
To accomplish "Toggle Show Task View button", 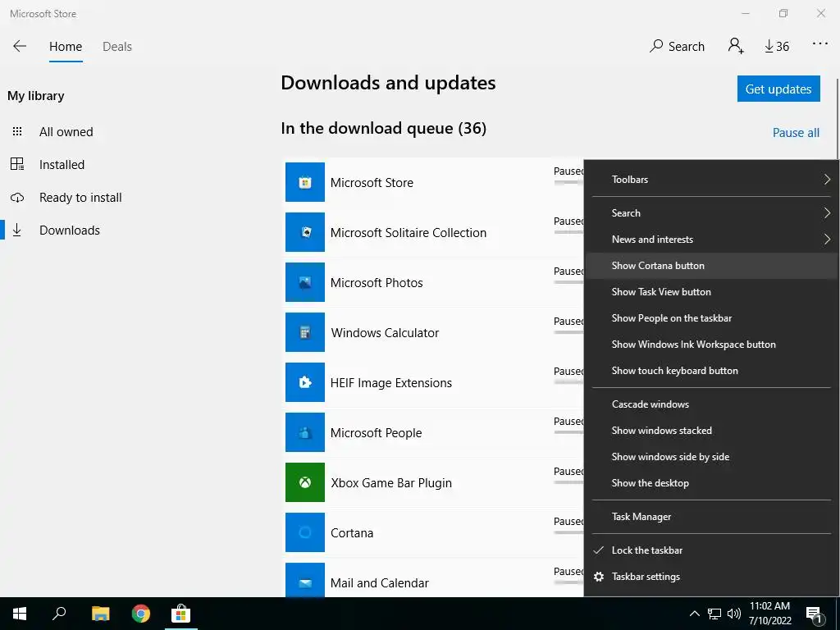I will click(711, 292).
